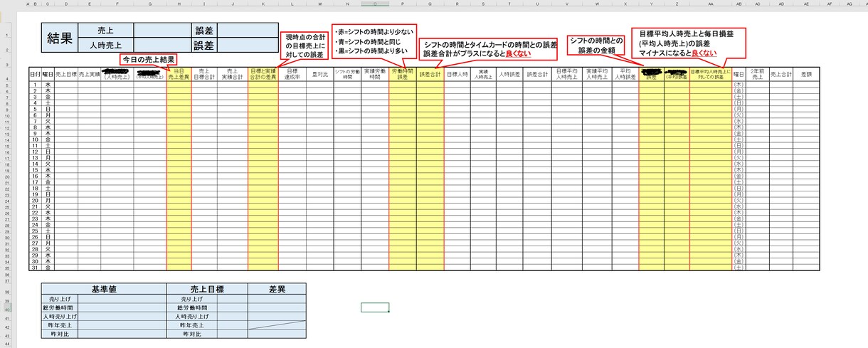The image size is (868, 348).
Task: Select the yellow 目標と実績合計の差異 header
Action: point(263,74)
